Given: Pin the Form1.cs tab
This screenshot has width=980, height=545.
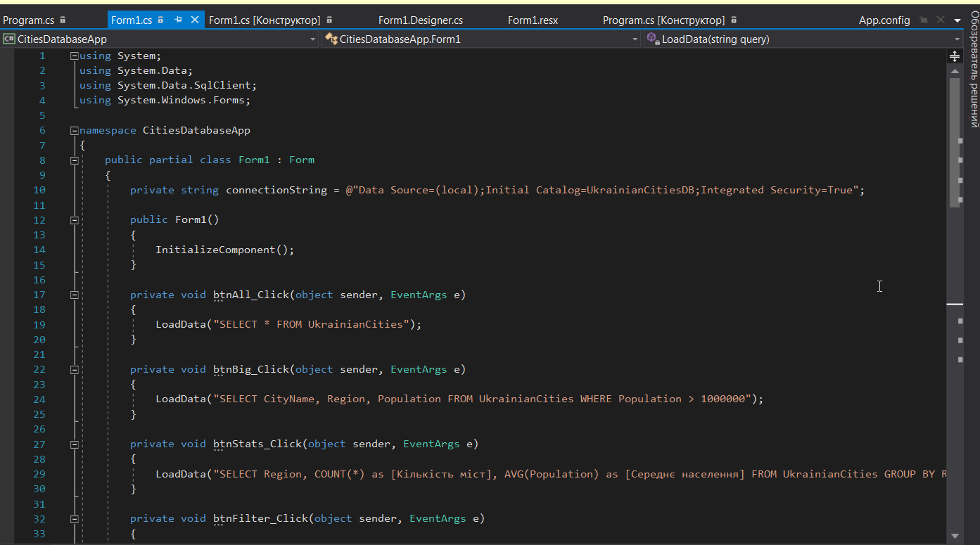Looking at the screenshot, I should (179, 20).
